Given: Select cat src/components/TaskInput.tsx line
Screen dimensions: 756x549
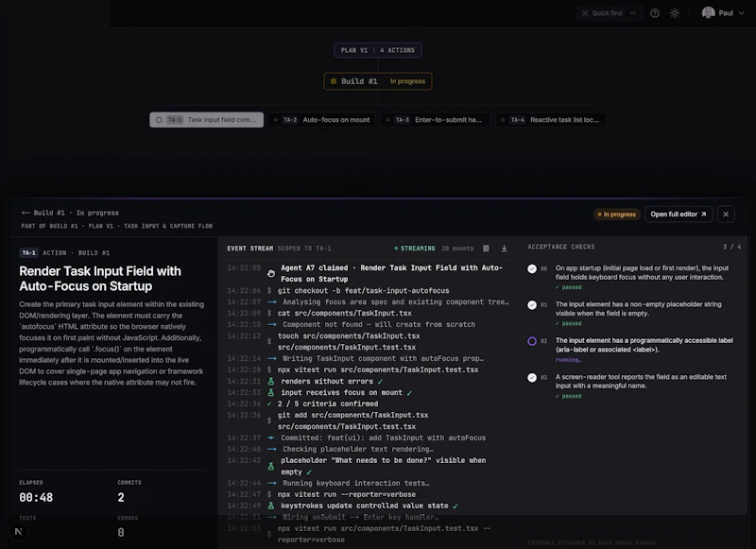Looking at the screenshot, I should [344, 314].
